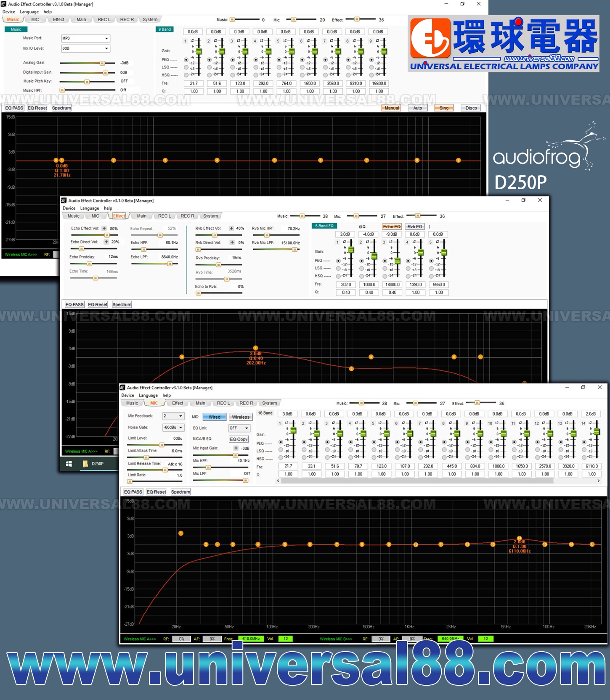This screenshot has height=700, width=610.
Task: Open the Language menu in the MIC window
Action: tap(148, 395)
